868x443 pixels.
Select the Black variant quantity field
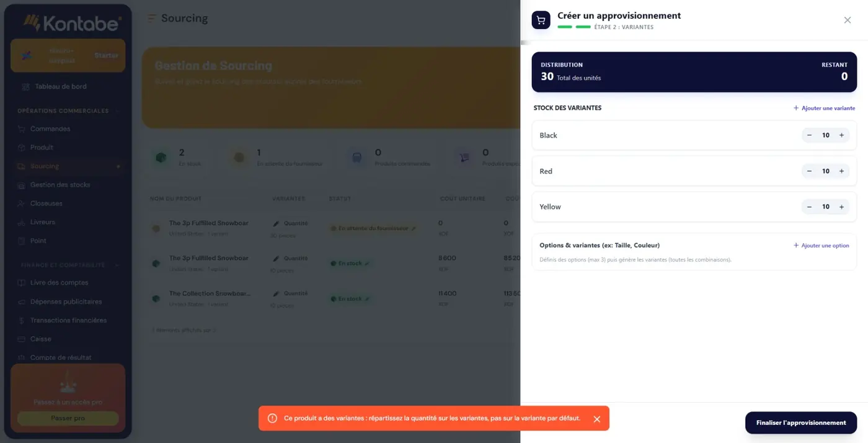click(825, 135)
